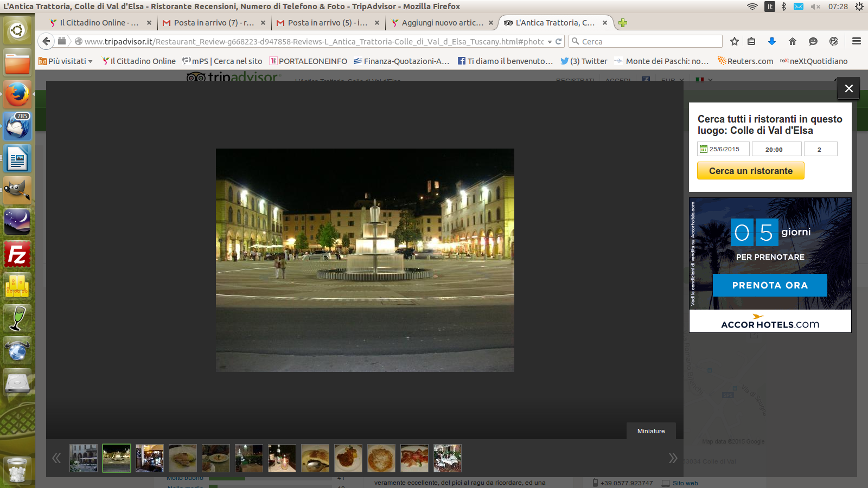
Task: Go back to the previous page in Firefox
Action: (47, 41)
